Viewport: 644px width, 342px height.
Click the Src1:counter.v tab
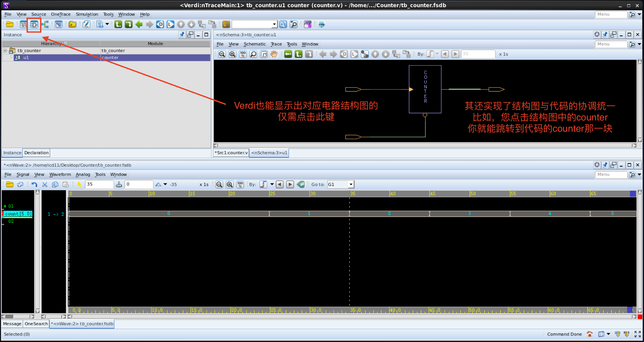[x=231, y=153]
